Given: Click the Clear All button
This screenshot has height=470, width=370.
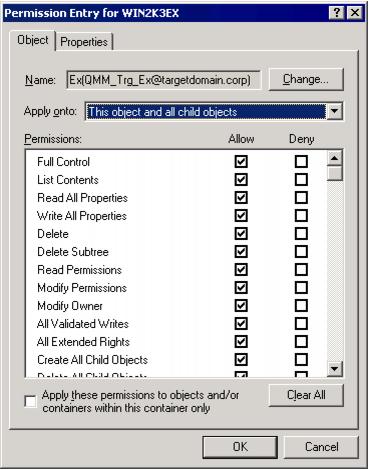Looking at the screenshot, I should coord(306,395).
